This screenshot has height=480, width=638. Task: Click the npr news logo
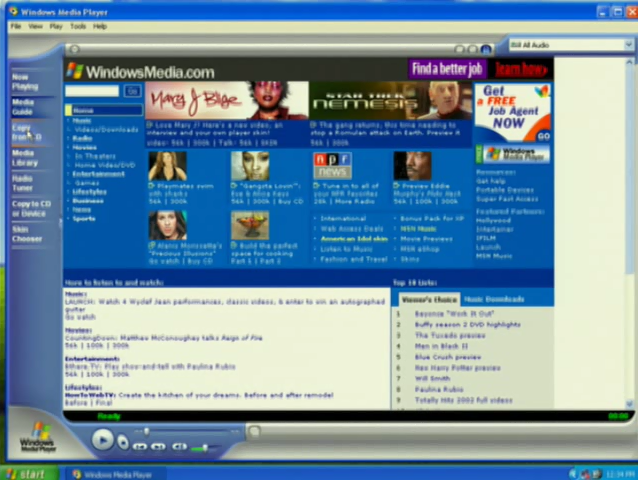[x=332, y=166]
